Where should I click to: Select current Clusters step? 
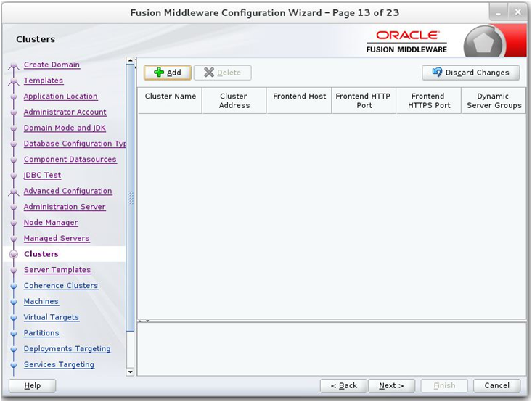[41, 254]
